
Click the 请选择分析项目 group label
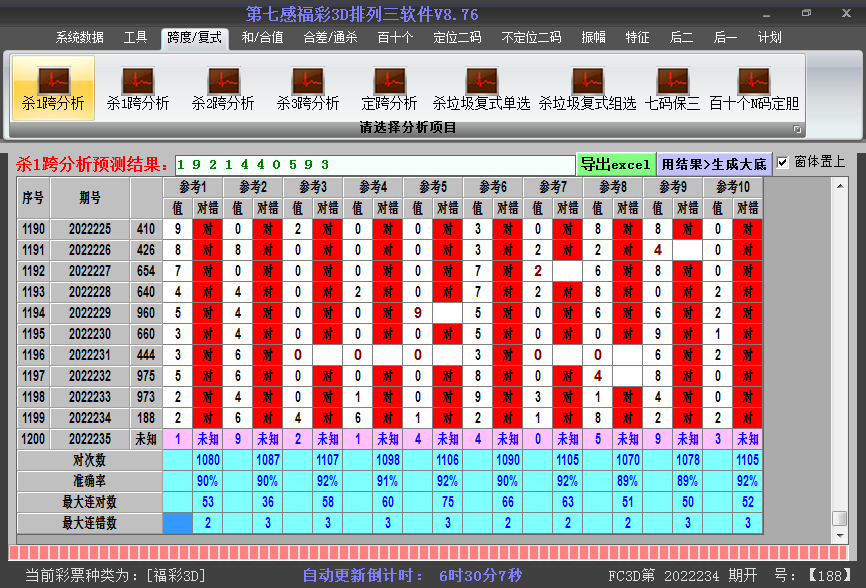tap(408, 128)
